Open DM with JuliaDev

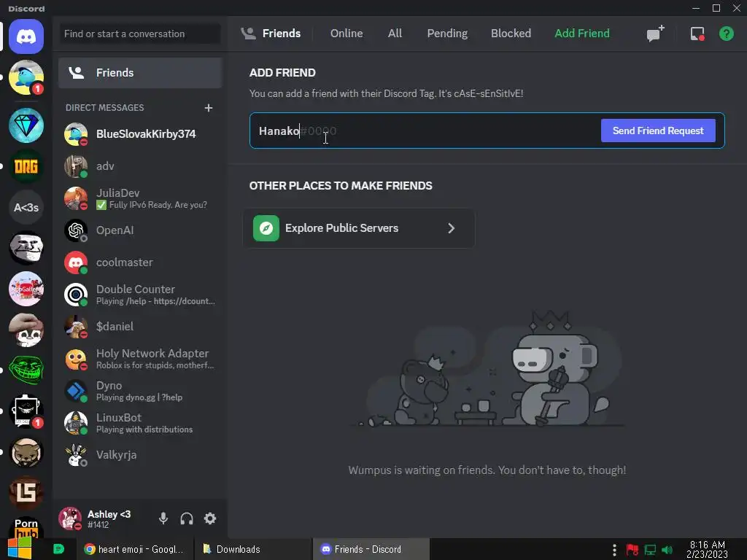click(140, 198)
